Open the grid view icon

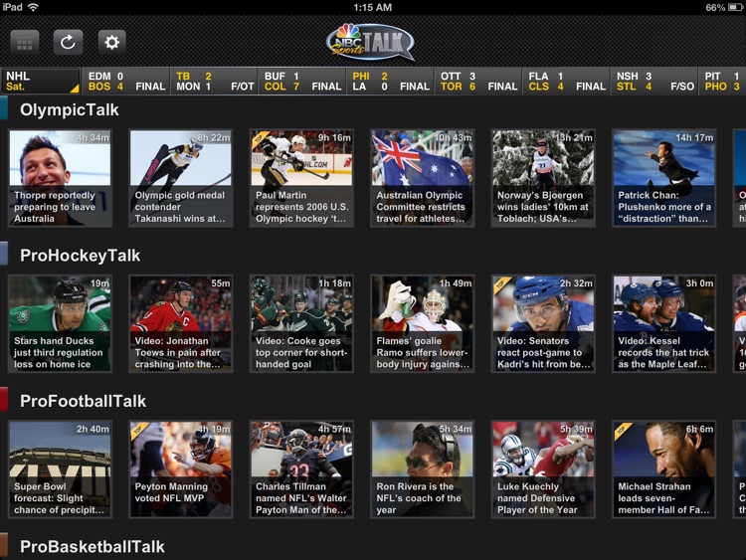pyautogui.click(x=24, y=43)
